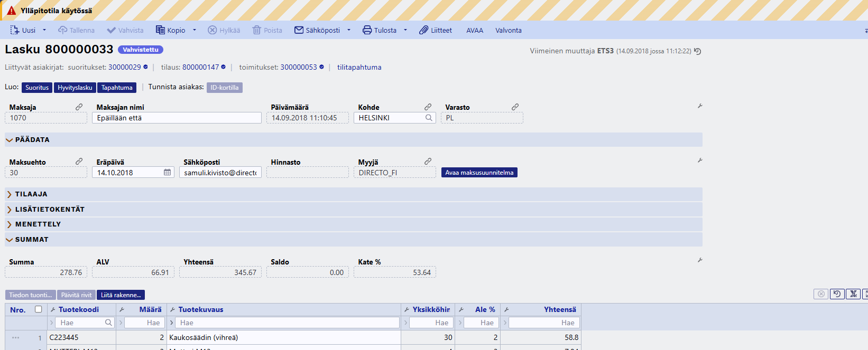Screen dimensions: 868x350
Task: Open the Uusi dropdown arrow
Action: (44, 30)
